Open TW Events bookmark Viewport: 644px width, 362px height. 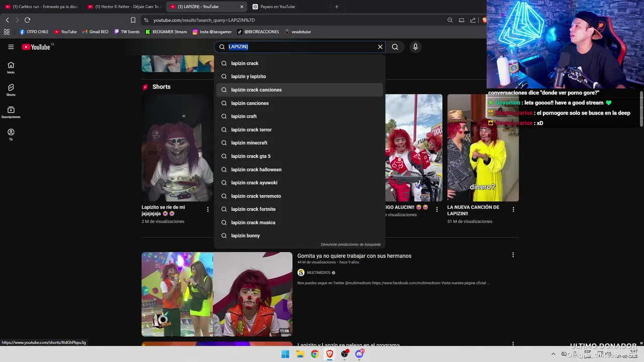coord(127,32)
